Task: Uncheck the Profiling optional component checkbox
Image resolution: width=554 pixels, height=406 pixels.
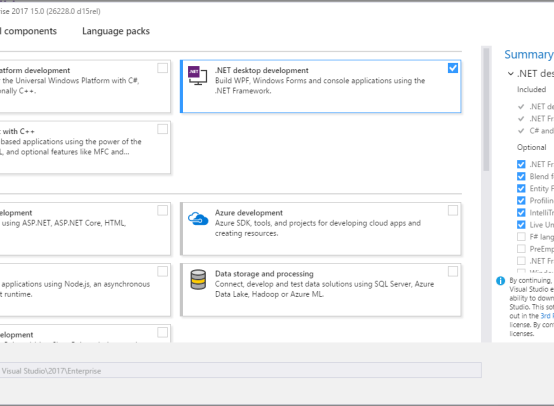Action: click(521, 200)
